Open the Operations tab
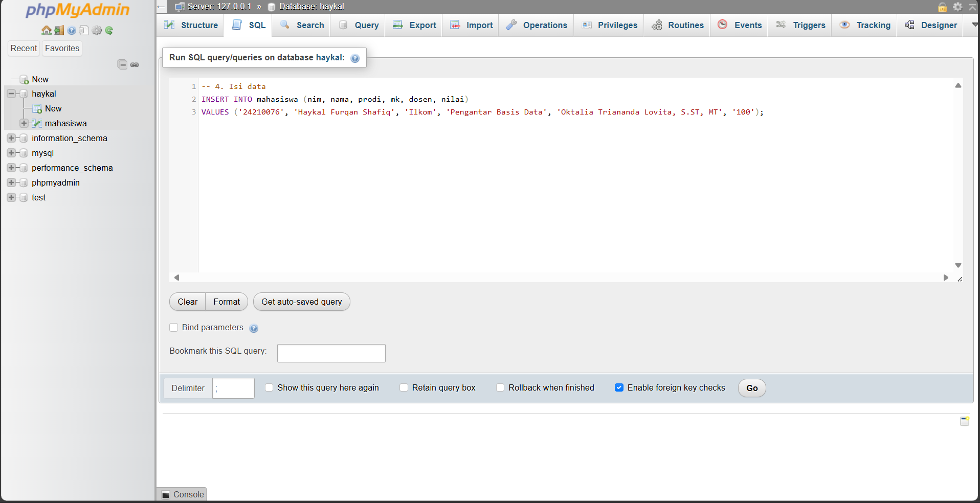980x503 pixels. pos(537,25)
